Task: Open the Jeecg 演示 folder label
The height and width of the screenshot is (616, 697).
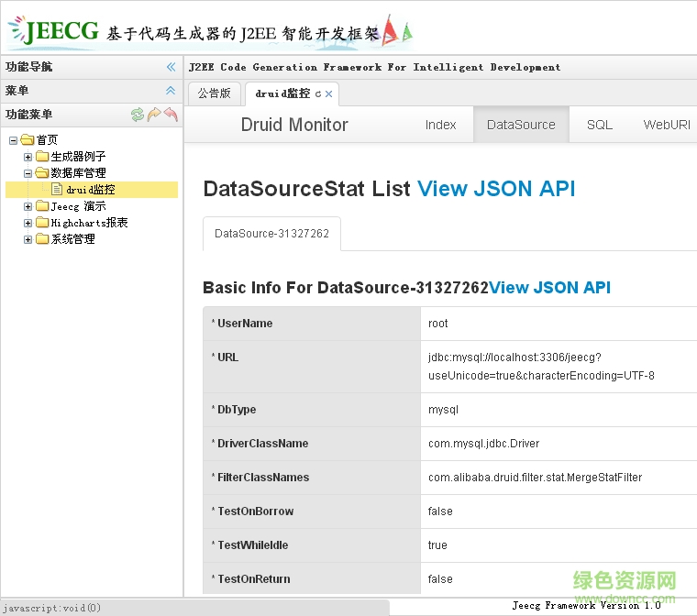Action: [78, 206]
